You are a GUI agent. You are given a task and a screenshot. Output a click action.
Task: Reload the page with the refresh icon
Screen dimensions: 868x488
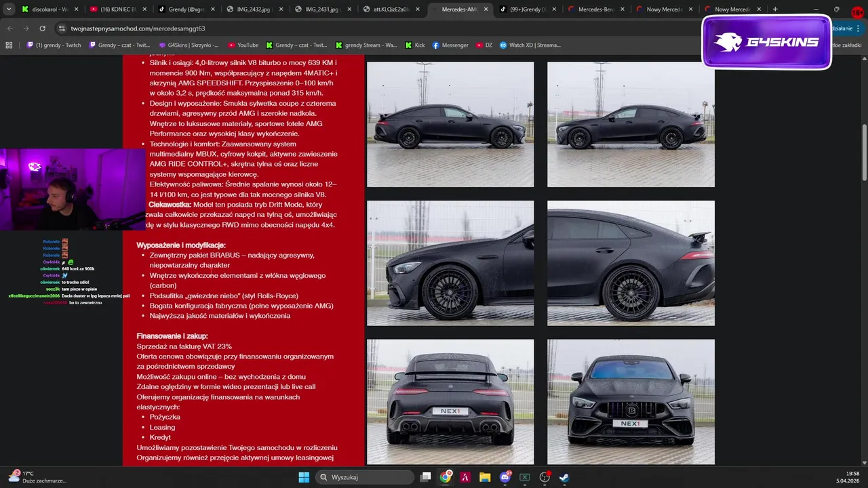click(x=42, y=28)
